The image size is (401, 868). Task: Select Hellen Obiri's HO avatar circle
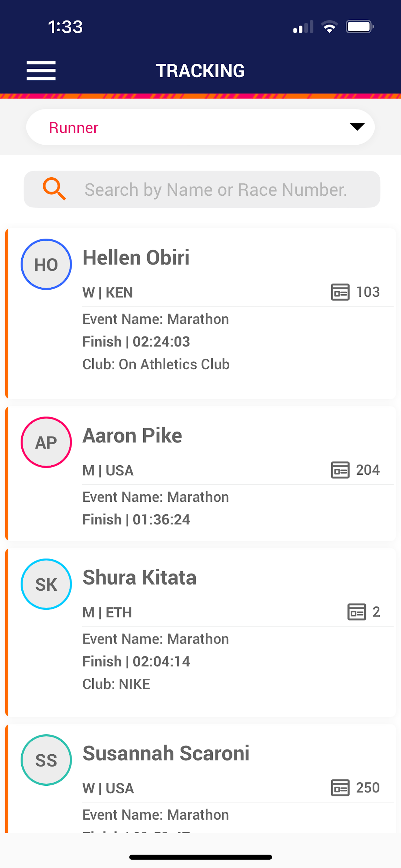tap(46, 264)
